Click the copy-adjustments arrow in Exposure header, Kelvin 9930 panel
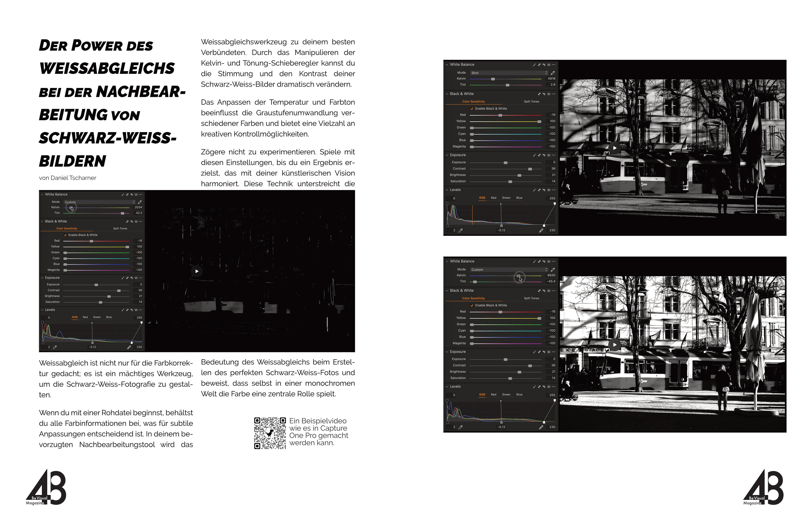This screenshot has width=812, height=525. tap(539, 352)
